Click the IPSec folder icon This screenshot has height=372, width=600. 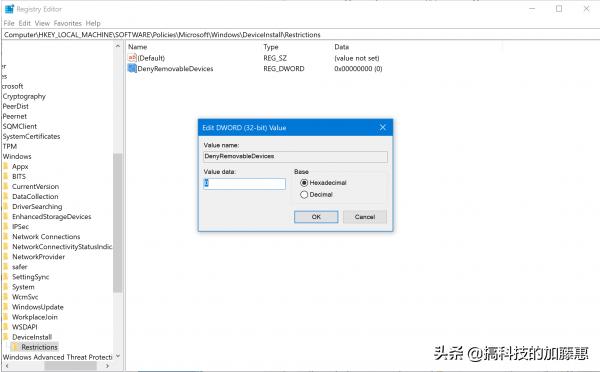click(6, 227)
